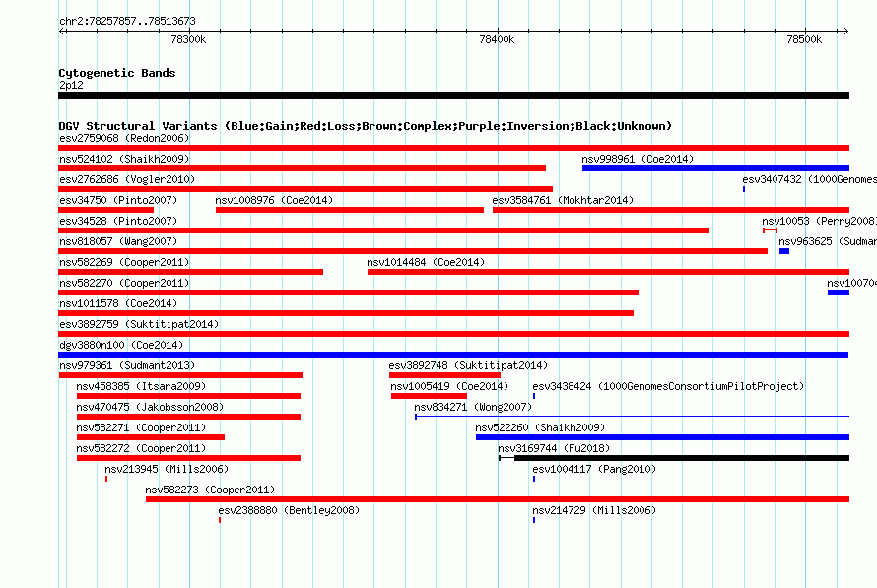Viewport: 877px width, 588px height.
Task: Click the chr2:78257857..78513673 region label
Action: point(127,21)
